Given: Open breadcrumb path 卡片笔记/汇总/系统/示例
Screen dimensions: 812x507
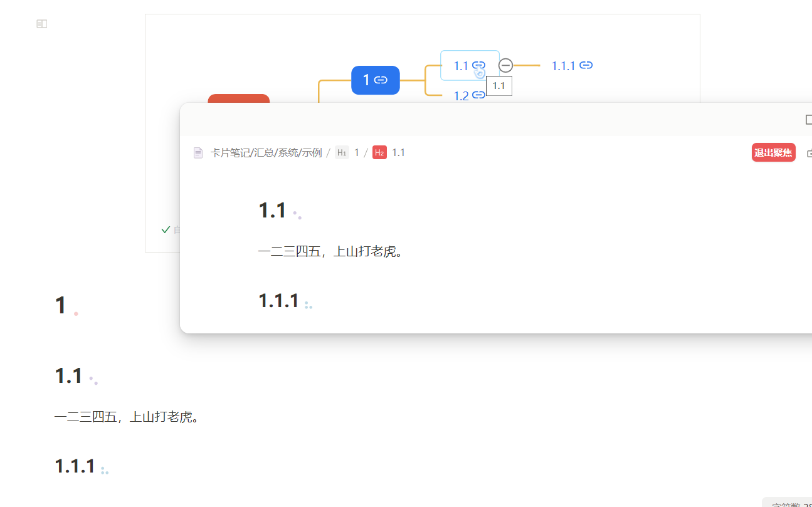Looking at the screenshot, I should (x=266, y=153).
